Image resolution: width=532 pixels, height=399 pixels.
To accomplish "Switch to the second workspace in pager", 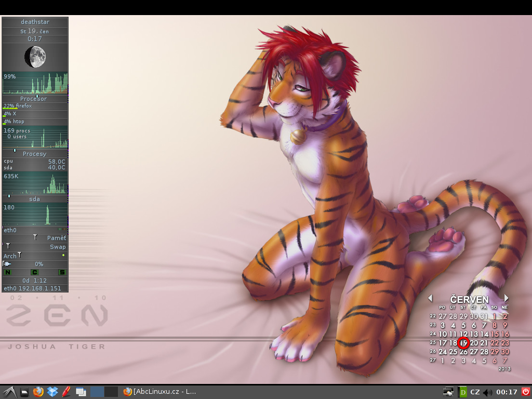I will click(x=111, y=392).
